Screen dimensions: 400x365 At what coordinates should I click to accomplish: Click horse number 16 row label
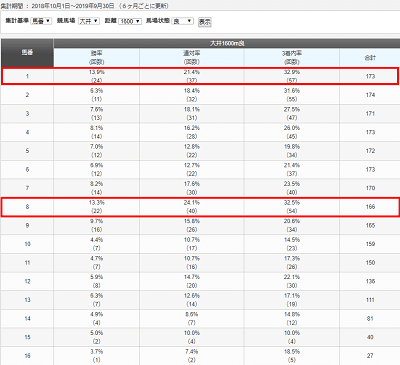tap(27, 356)
